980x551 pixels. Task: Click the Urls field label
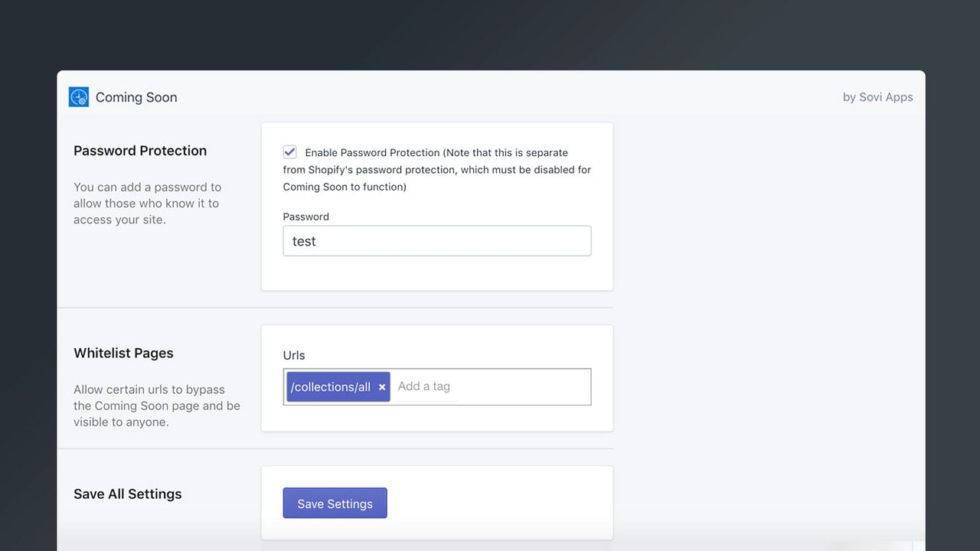coord(294,355)
